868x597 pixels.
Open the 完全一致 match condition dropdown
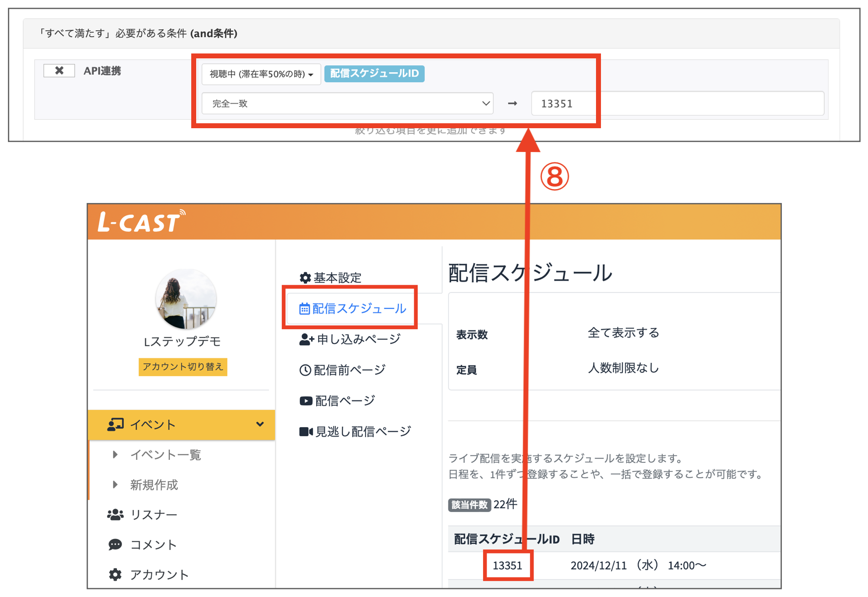point(347,103)
